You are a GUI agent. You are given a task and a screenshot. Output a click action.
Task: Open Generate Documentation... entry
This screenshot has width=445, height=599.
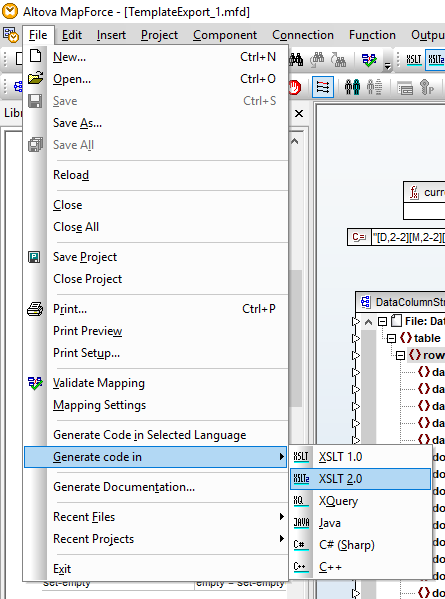click(x=155, y=487)
